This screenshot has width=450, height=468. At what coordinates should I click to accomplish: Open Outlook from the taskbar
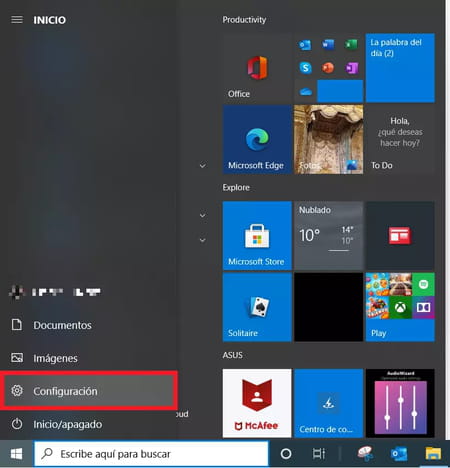click(x=399, y=454)
